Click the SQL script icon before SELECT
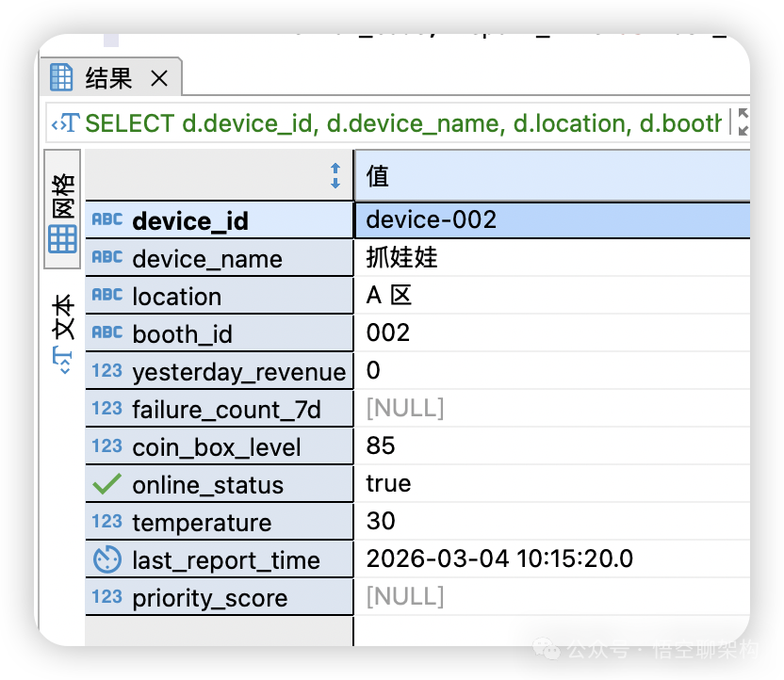The width and height of the screenshot is (784, 680). tap(66, 123)
